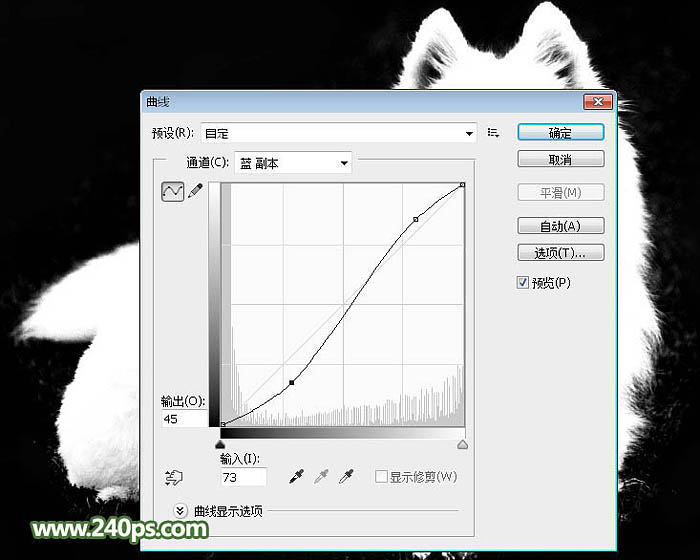Activate the on-image adjustment hand tool
Image resolution: width=700 pixels, height=560 pixels.
tap(174, 477)
